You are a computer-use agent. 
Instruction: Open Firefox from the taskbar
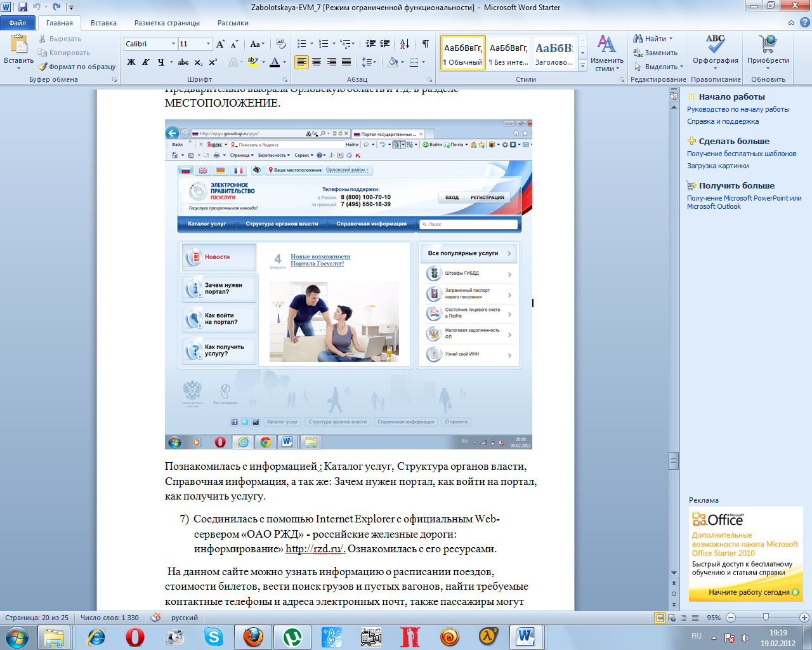tap(253, 636)
